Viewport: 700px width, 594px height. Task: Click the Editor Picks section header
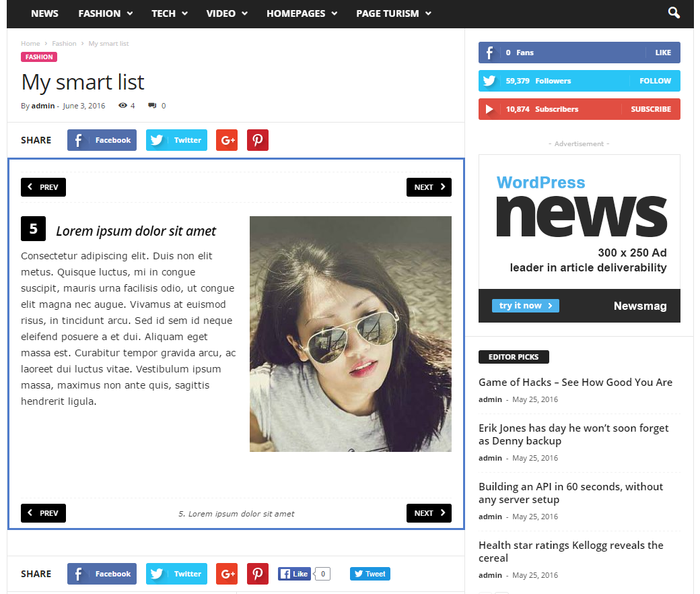point(514,357)
